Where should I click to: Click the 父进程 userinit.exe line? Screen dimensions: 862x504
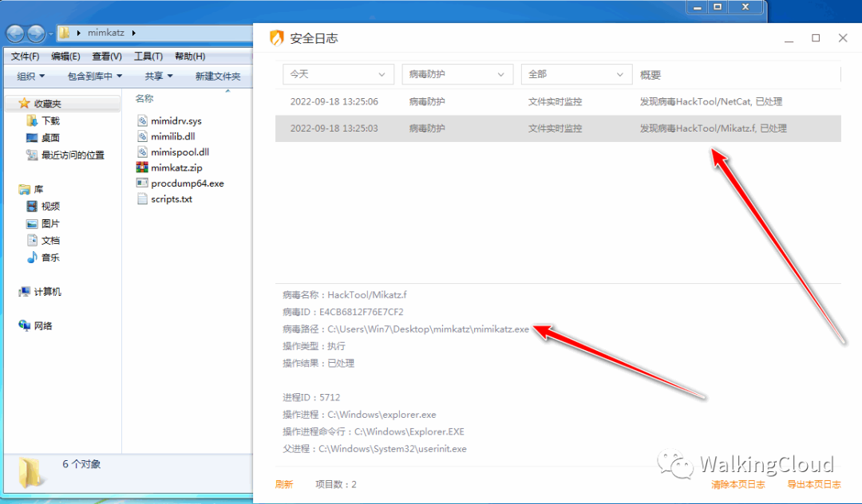(374, 448)
